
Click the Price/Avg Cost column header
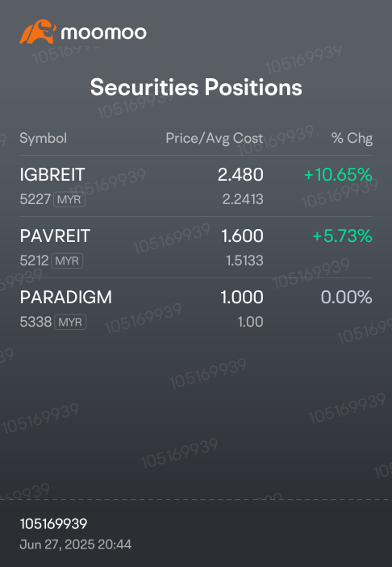215,138
